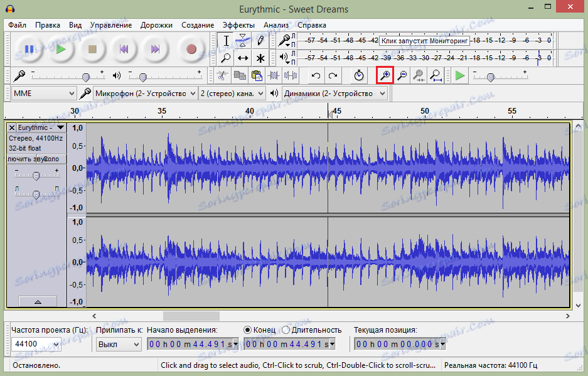Open the Анализ menu
588x376 pixels.
277,25
